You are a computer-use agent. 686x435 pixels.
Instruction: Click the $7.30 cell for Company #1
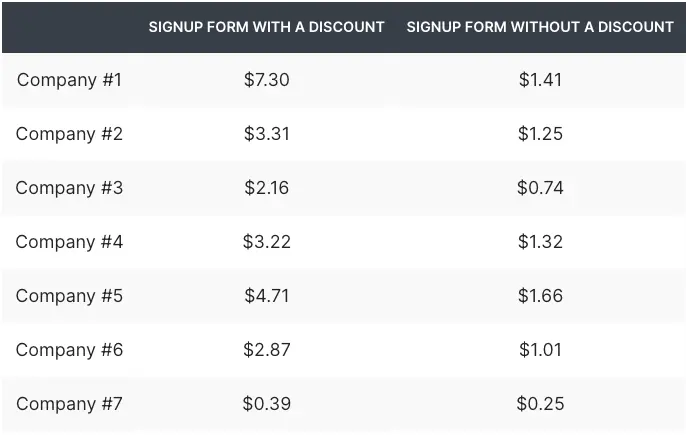click(266, 80)
